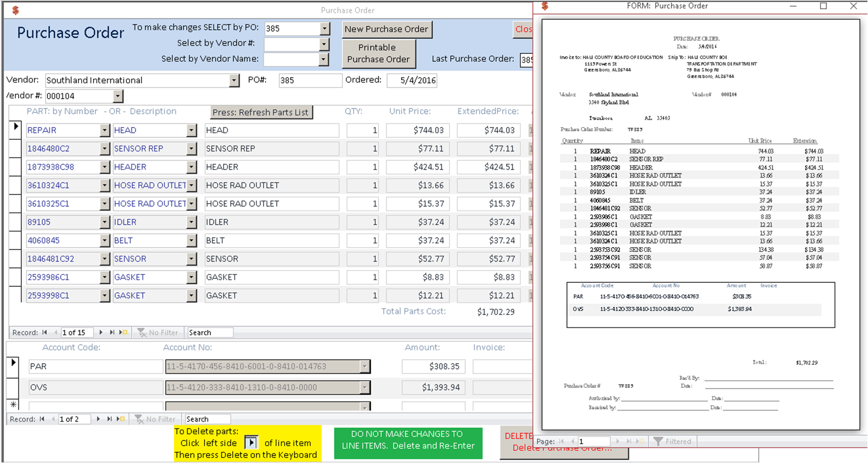Image resolution: width=868 pixels, height=463 pixels.
Task: Open part number dropdown for REPAIR row
Action: pos(105,130)
